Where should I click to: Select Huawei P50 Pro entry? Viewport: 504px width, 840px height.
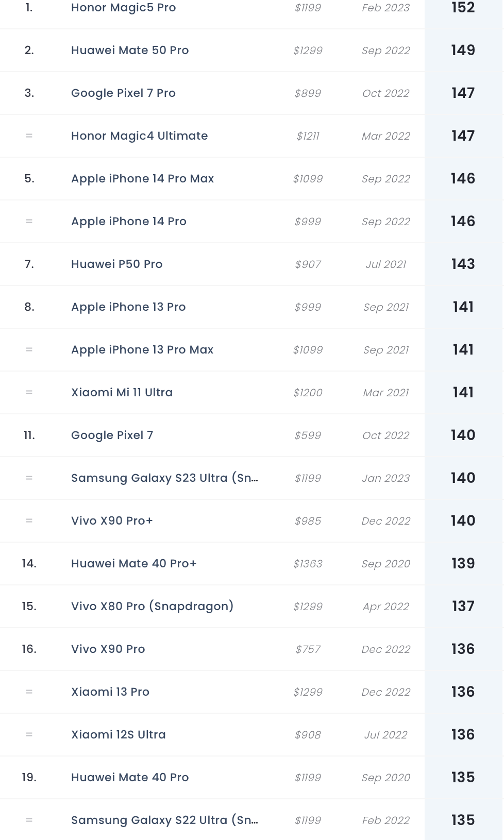(117, 264)
